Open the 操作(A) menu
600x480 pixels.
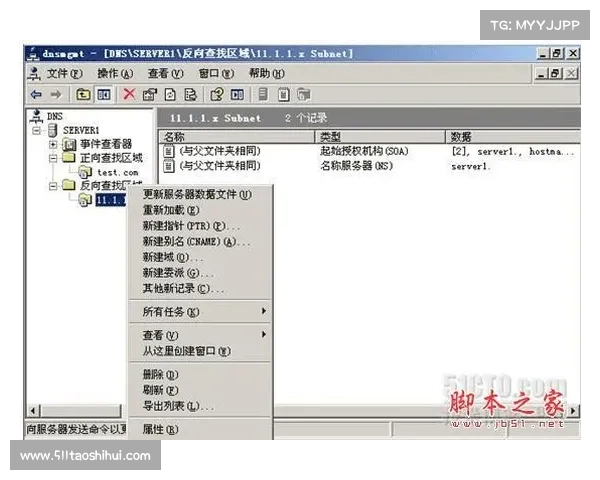(115, 73)
